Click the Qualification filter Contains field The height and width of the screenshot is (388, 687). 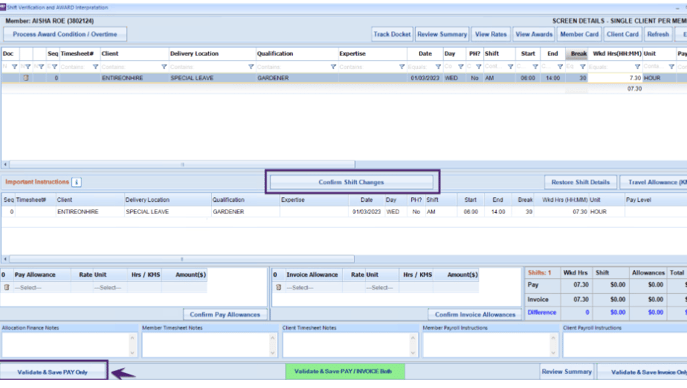pos(293,67)
